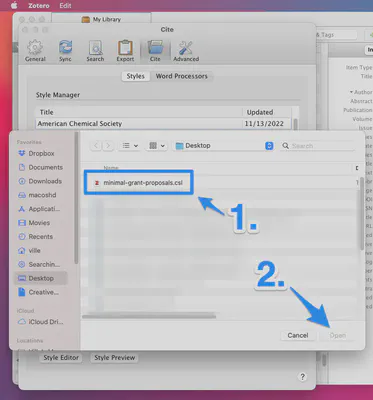Viewport: 373px width, 400px height.
Task: Open the Search preferences pane
Action: (95, 51)
